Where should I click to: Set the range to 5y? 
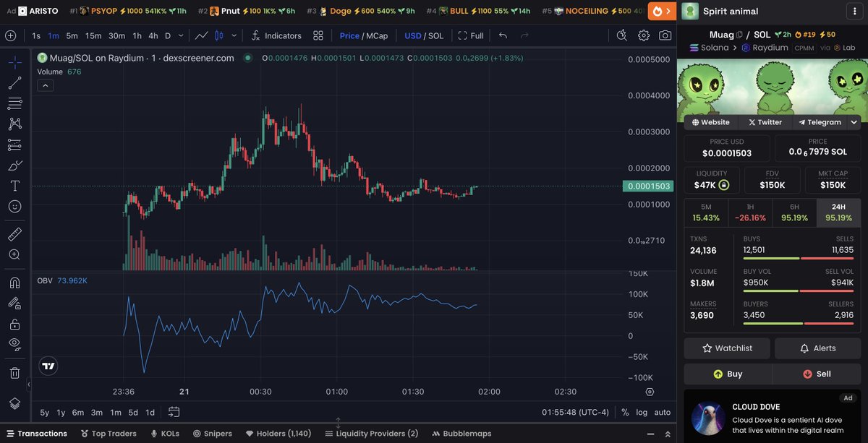(45, 412)
